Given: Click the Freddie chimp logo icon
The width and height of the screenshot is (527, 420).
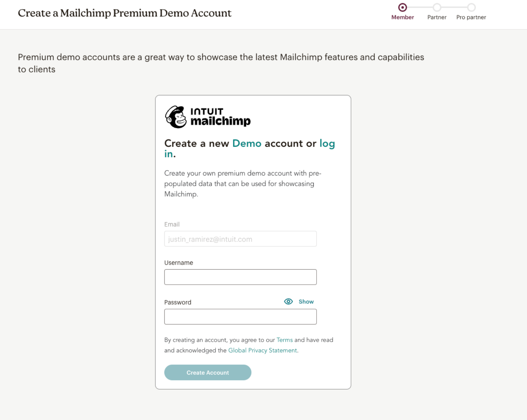Looking at the screenshot, I should click(176, 117).
